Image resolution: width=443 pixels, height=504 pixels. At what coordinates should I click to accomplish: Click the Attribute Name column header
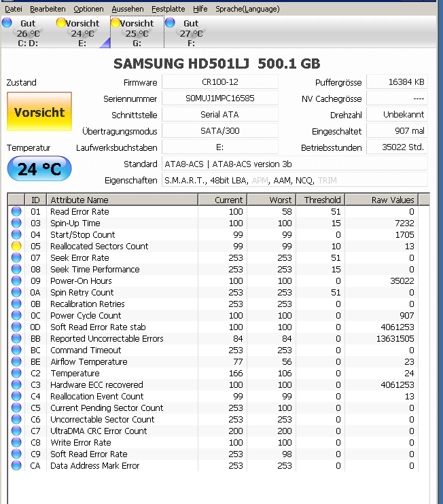point(122,200)
